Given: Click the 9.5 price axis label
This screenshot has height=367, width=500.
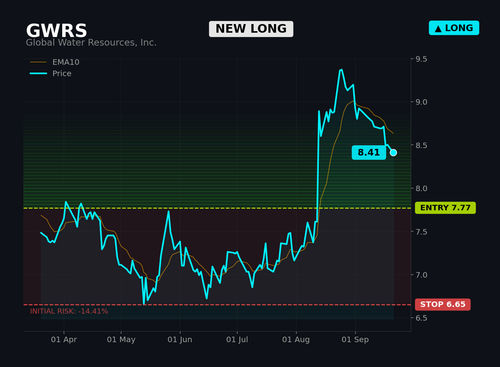Looking at the screenshot, I should coord(421,59).
